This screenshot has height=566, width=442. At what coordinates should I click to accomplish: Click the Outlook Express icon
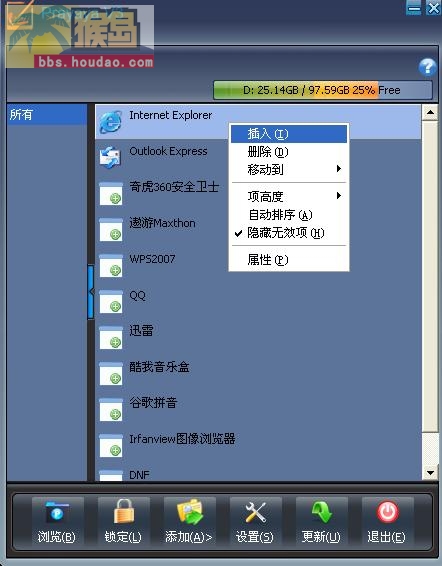click(x=110, y=158)
